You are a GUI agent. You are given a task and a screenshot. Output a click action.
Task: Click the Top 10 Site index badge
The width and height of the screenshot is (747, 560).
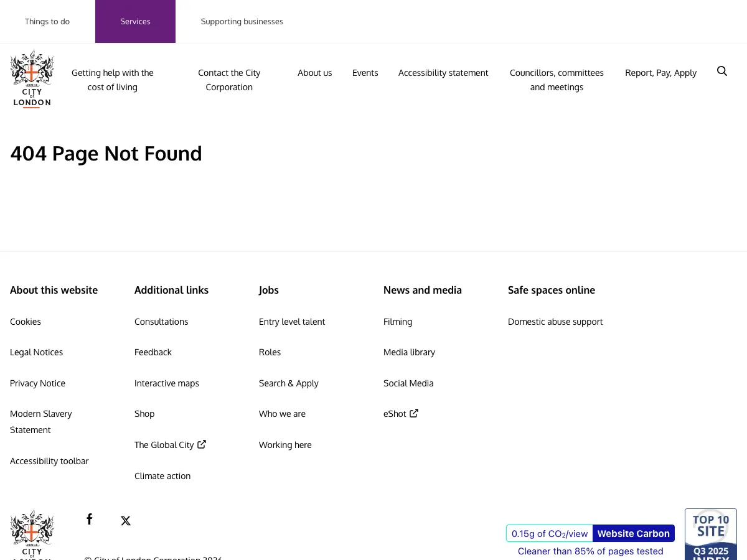click(x=711, y=534)
